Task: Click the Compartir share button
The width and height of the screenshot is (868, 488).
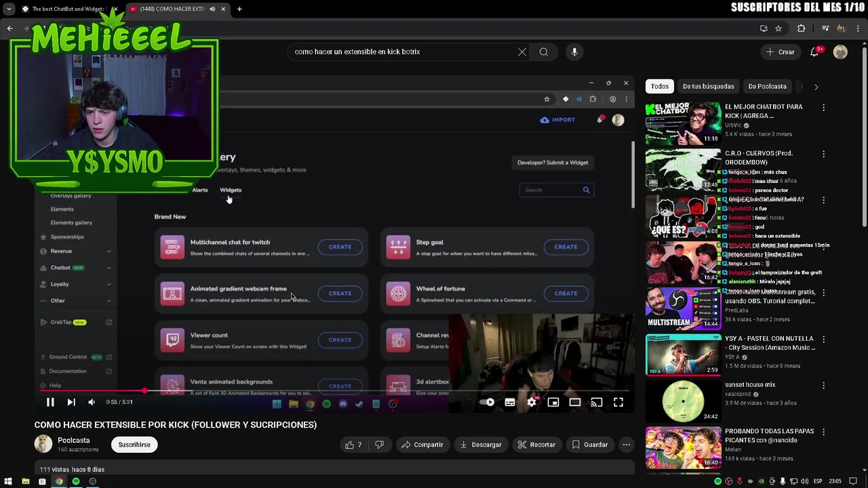Action: (x=422, y=445)
